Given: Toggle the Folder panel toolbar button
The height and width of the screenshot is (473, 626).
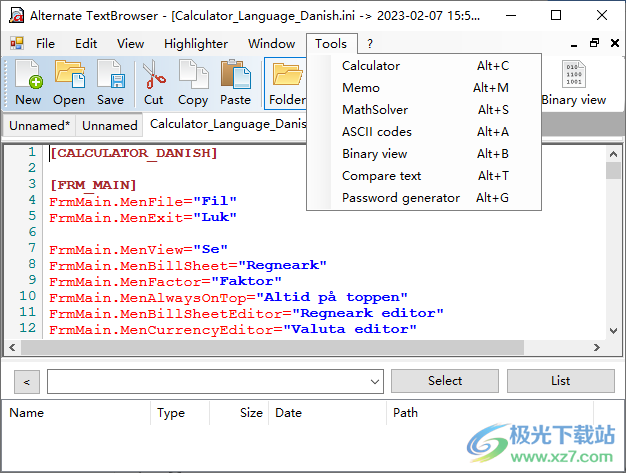Looking at the screenshot, I should (x=286, y=83).
